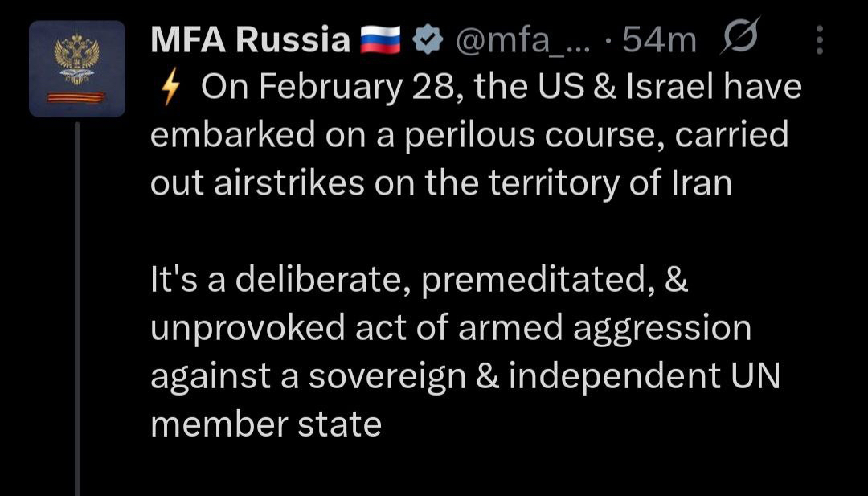Click the words "member state"
The height and width of the screenshot is (496, 868).
coord(266,424)
